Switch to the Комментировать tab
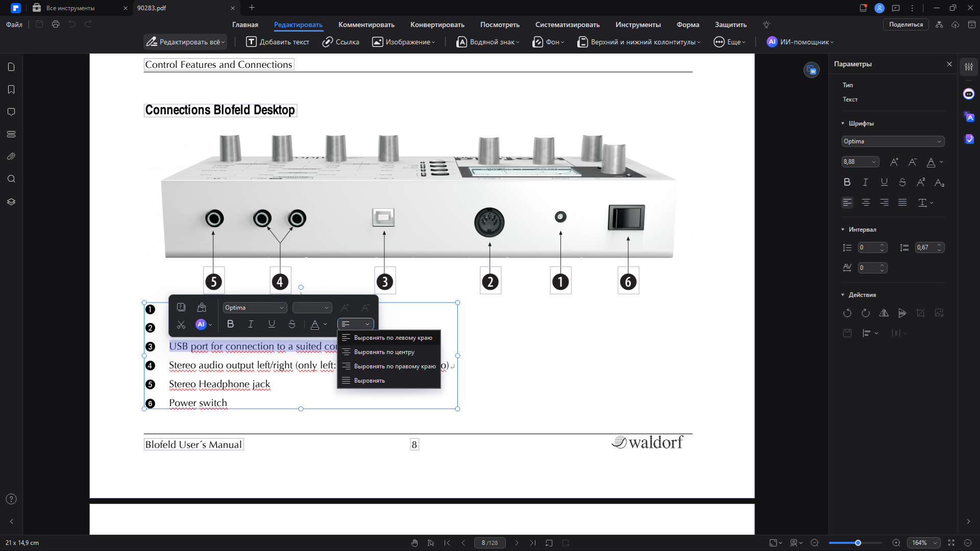 coord(366,24)
